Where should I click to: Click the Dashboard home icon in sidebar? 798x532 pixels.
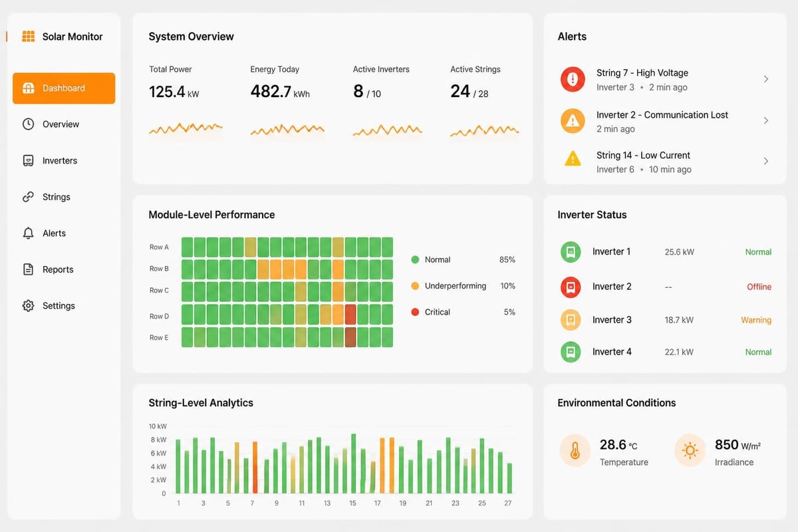[28, 88]
